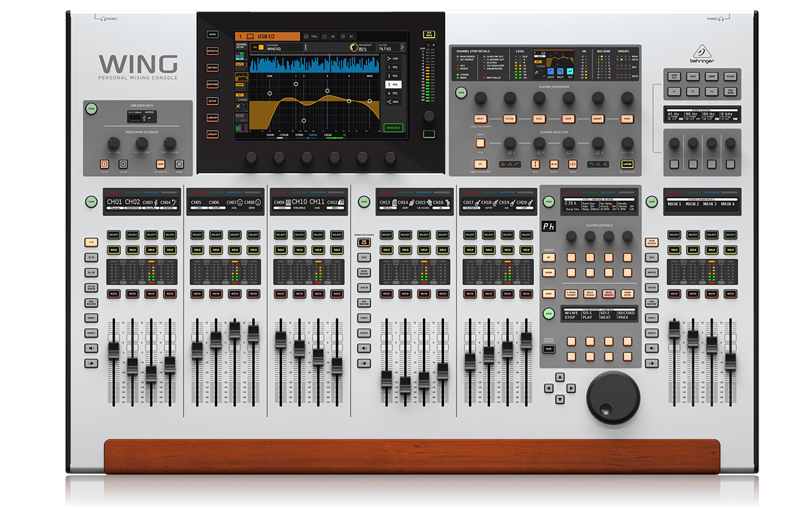Select the 3 PEQ band on the touchscreen
Screen dimensions: 812x508
(393, 84)
